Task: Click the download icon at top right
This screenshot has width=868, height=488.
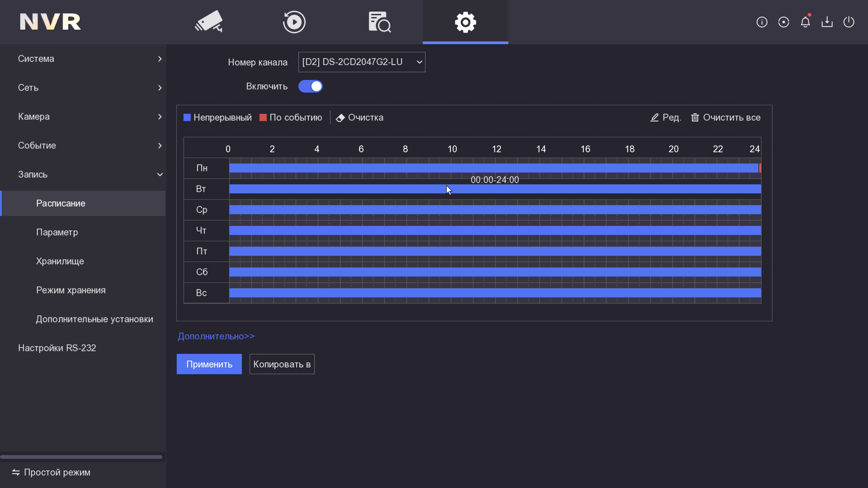Action: click(827, 22)
